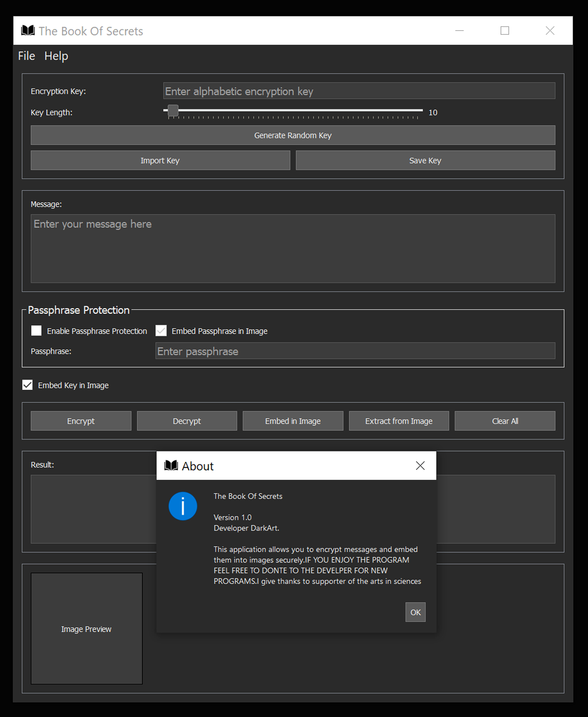Click the book icon in main title bar
The width and height of the screenshot is (588, 717).
(28, 31)
